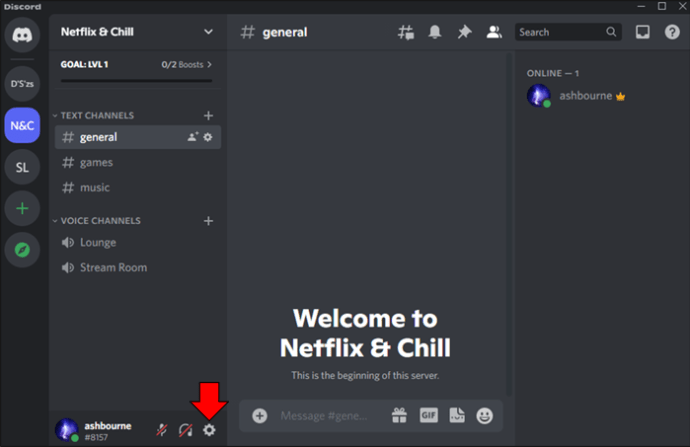Explore public servers compass icon

(22, 250)
